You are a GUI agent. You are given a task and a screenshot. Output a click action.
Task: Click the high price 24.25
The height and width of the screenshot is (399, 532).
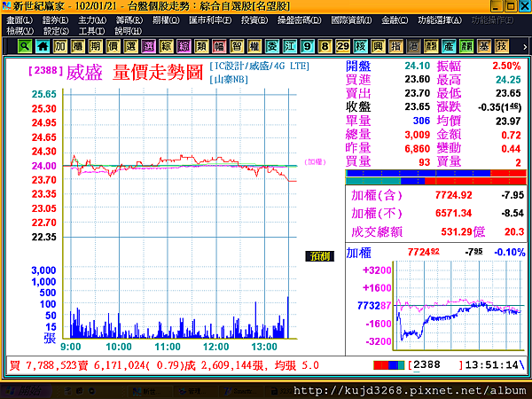click(x=508, y=80)
